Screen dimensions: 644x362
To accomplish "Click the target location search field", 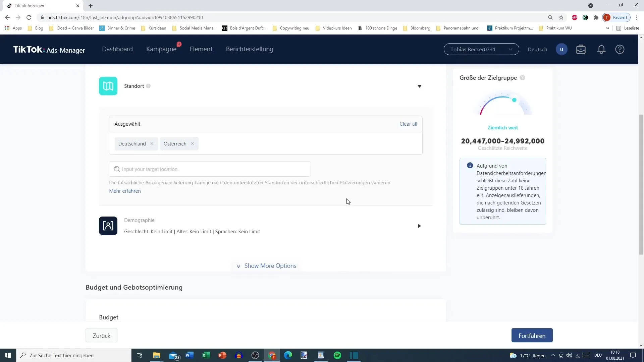I will tap(210, 169).
